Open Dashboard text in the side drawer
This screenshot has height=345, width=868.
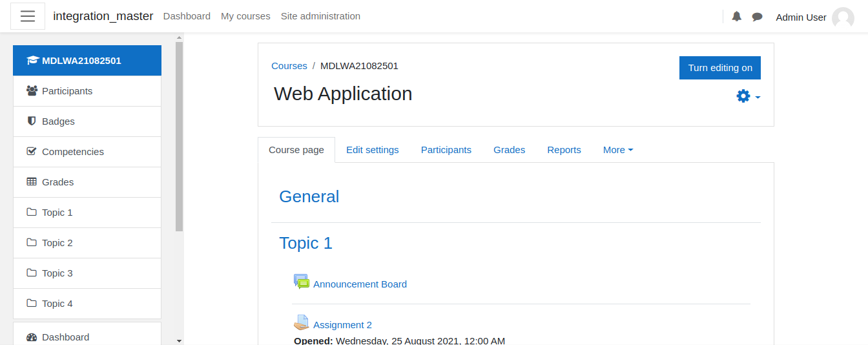point(66,337)
